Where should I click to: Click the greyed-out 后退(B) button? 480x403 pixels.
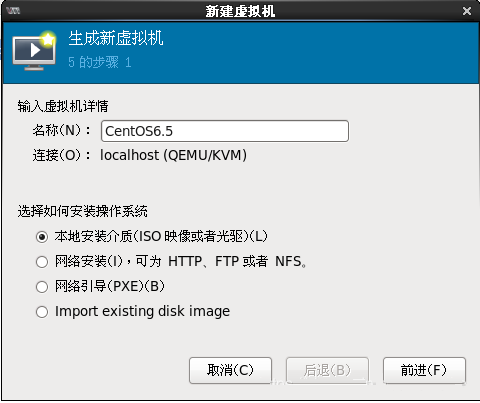point(327,370)
